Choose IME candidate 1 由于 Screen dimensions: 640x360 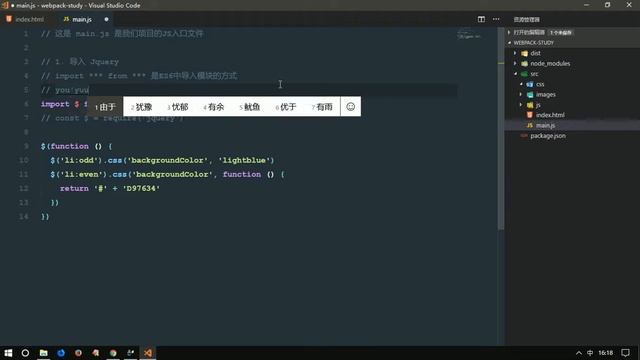(x=105, y=107)
